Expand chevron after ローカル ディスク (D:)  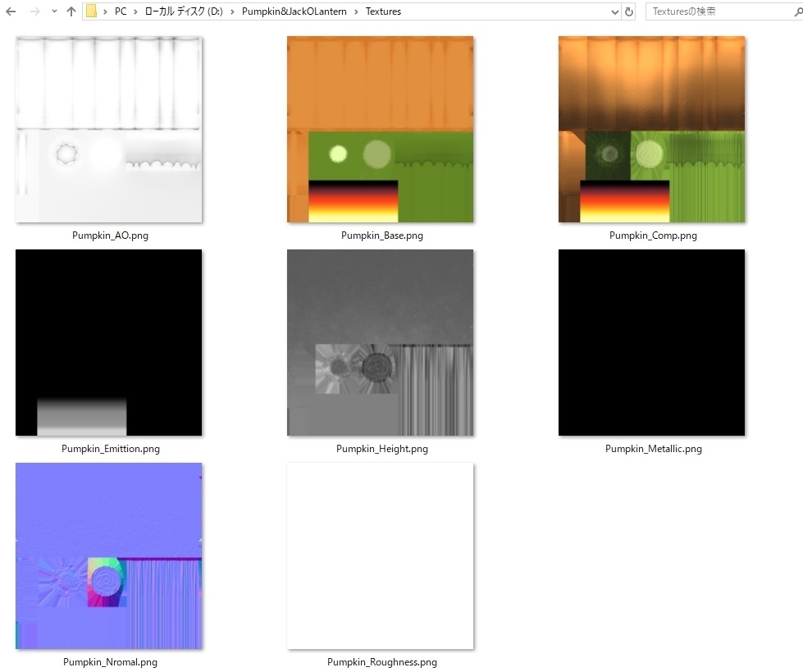click(x=232, y=11)
